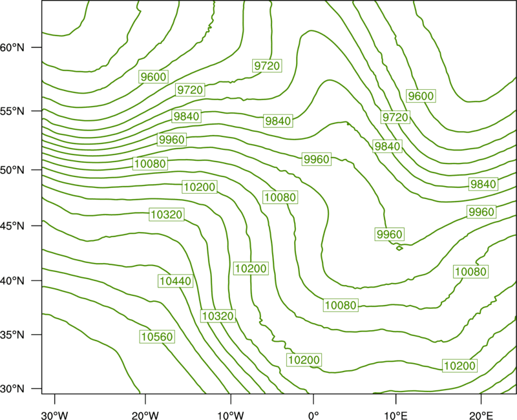
Task: Click the 10440 contour label
Action: click(175, 281)
